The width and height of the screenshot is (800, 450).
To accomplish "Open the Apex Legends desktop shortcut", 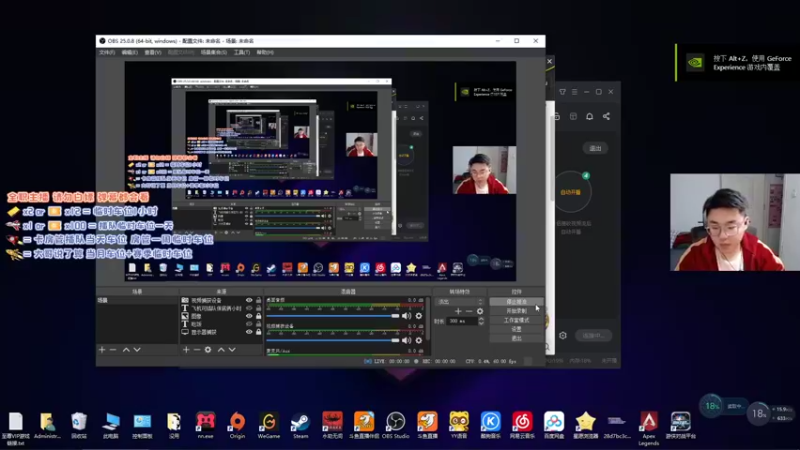I will click(648, 429).
